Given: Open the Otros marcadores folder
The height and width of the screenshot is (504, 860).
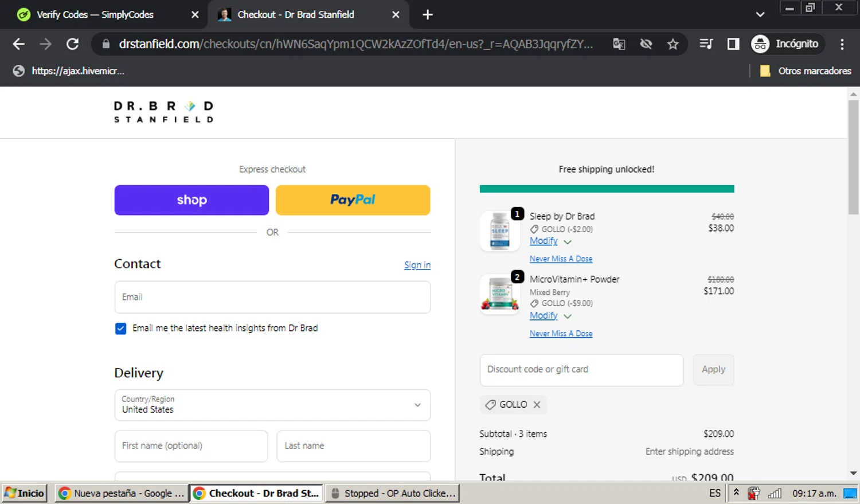Looking at the screenshot, I should (x=805, y=71).
